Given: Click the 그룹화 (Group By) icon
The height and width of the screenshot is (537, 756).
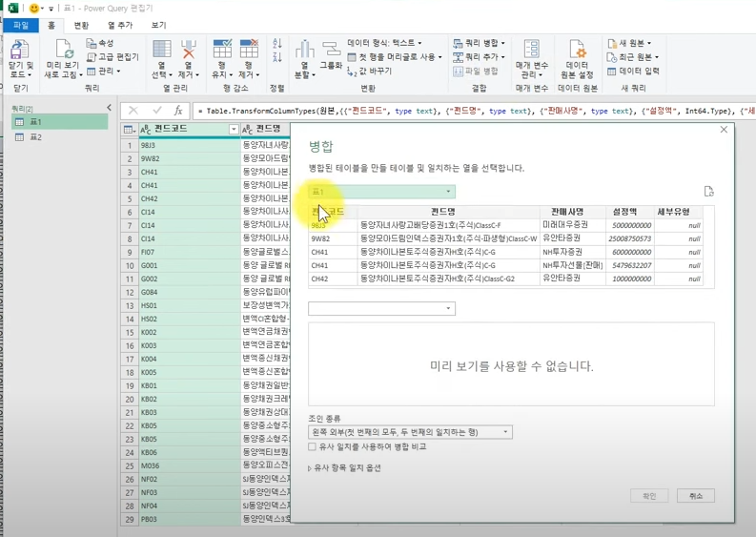Looking at the screenshot, I should [x=331, y=49].
